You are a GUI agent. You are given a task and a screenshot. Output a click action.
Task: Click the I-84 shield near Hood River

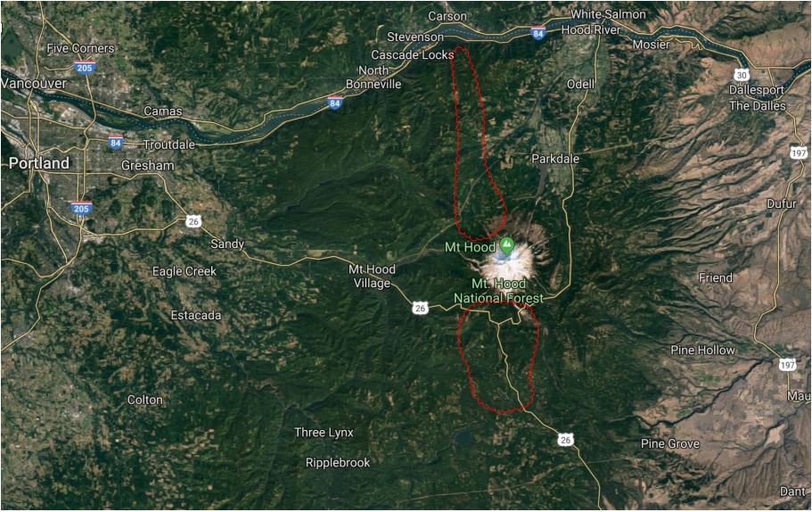tap(538, 33)
